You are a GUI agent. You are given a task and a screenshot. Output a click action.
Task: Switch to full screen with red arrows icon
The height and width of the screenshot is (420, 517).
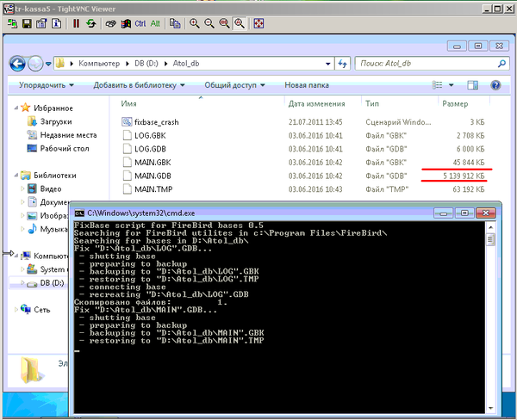tap(258, 23)
